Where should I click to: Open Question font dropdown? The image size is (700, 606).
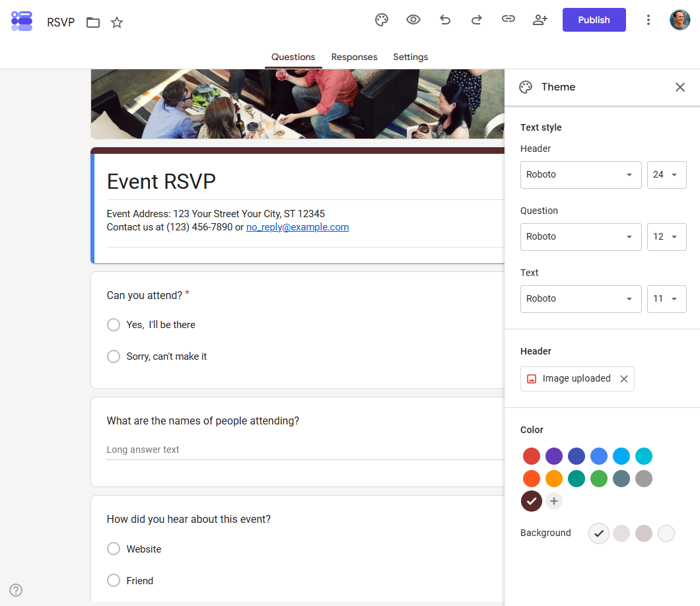click(x=581, y=237)
